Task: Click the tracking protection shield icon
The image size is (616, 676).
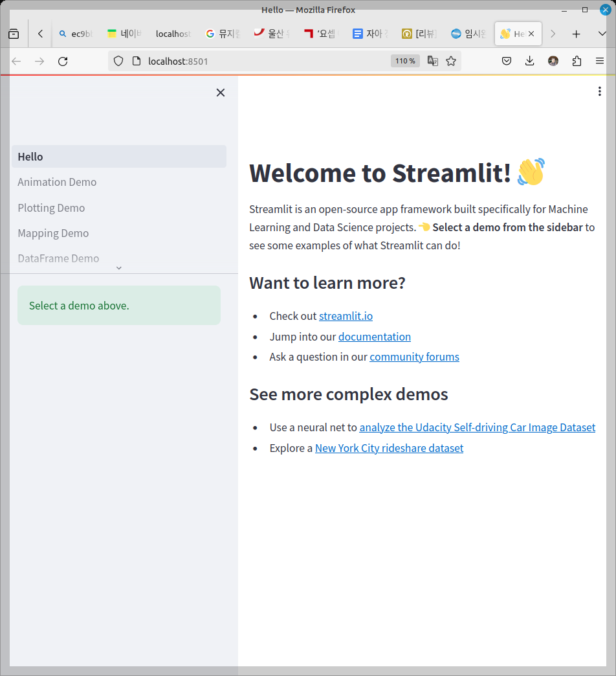Action: point(118,62)
